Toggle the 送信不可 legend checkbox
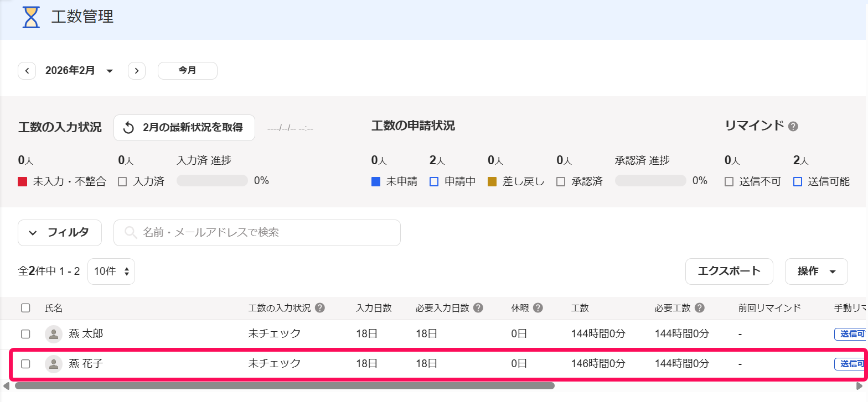Screen dimensions: 868x402 [729, 181]
